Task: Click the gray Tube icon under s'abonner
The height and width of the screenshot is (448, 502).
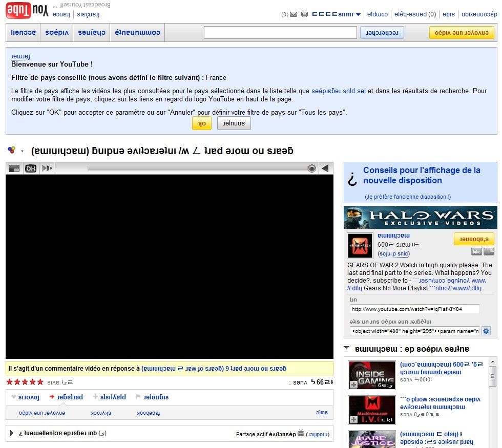Action: click(x=476, y=251)
